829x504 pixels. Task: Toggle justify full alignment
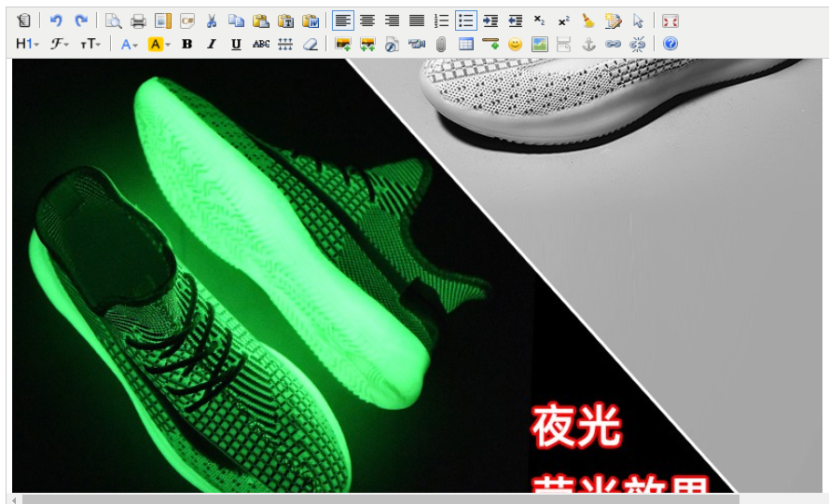417,20
